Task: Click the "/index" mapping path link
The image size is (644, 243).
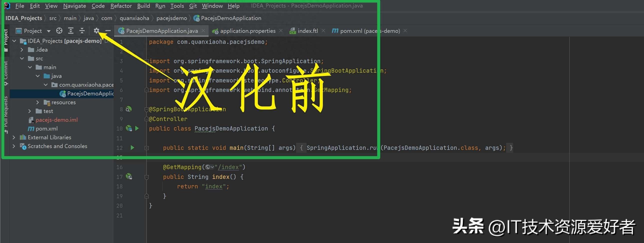Action: (228, 167)
